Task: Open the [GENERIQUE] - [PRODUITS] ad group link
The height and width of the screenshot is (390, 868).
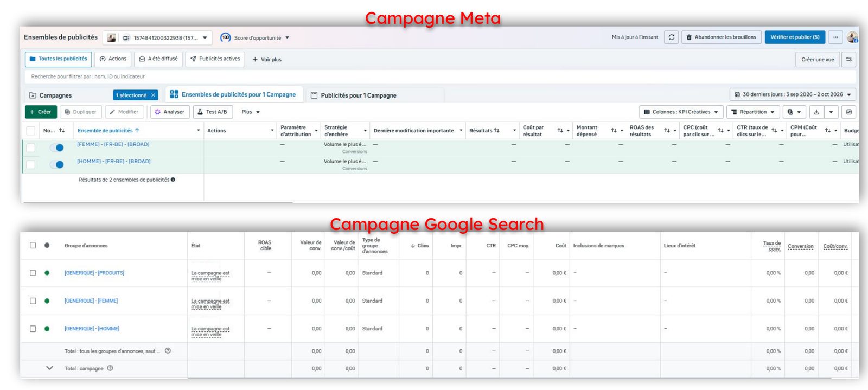Action: [x=94, y=273]
